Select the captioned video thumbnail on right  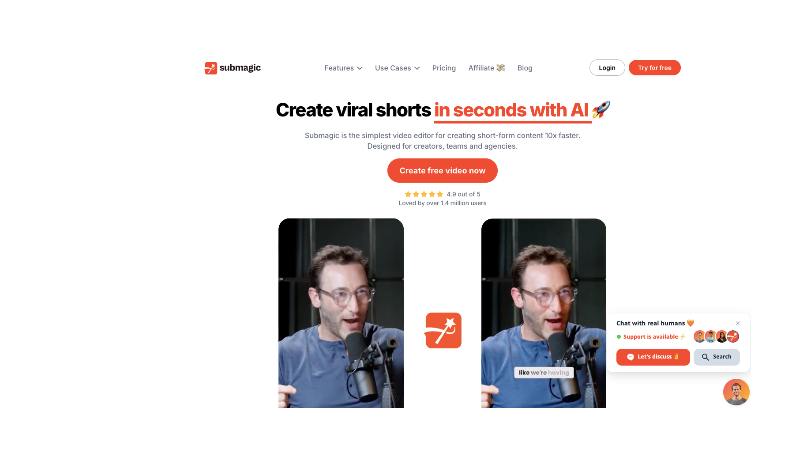coord(543,313)
